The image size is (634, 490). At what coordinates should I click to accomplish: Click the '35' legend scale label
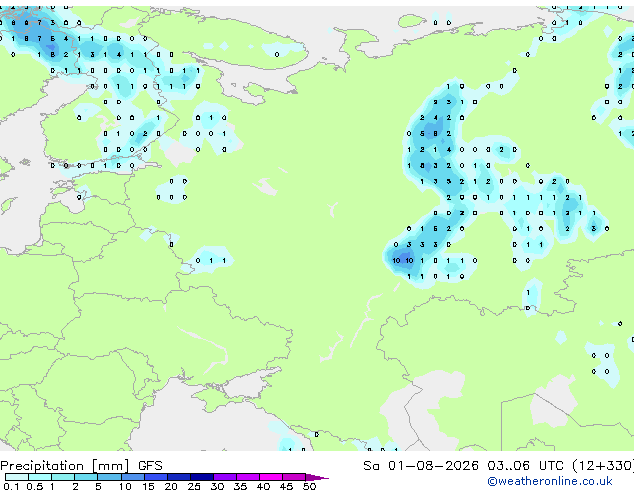click(x=240, y=486)
